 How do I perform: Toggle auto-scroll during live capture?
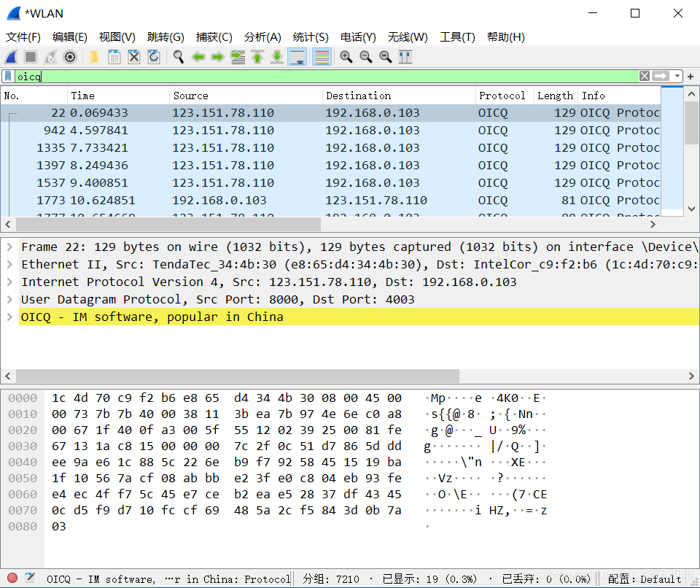click(x=297, y=57)
